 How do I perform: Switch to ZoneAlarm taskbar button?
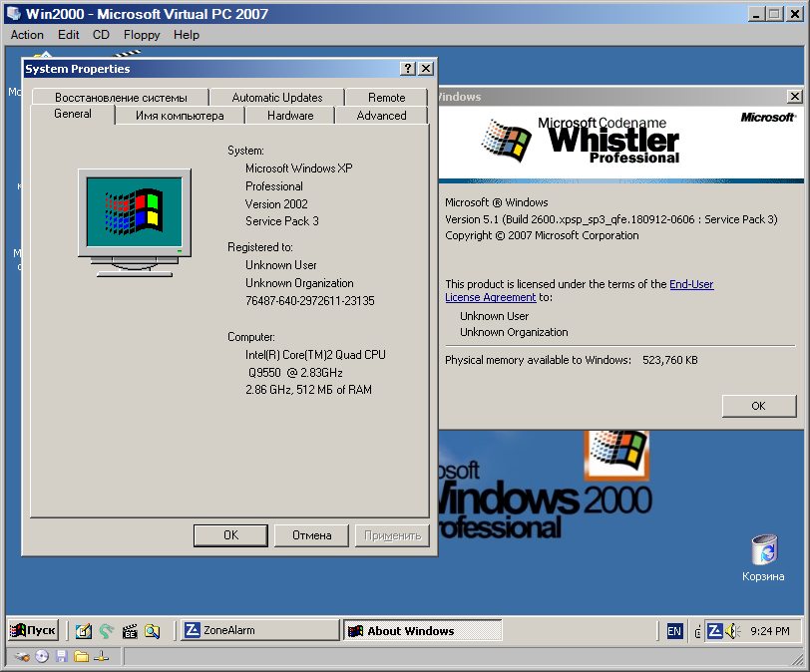259,630
